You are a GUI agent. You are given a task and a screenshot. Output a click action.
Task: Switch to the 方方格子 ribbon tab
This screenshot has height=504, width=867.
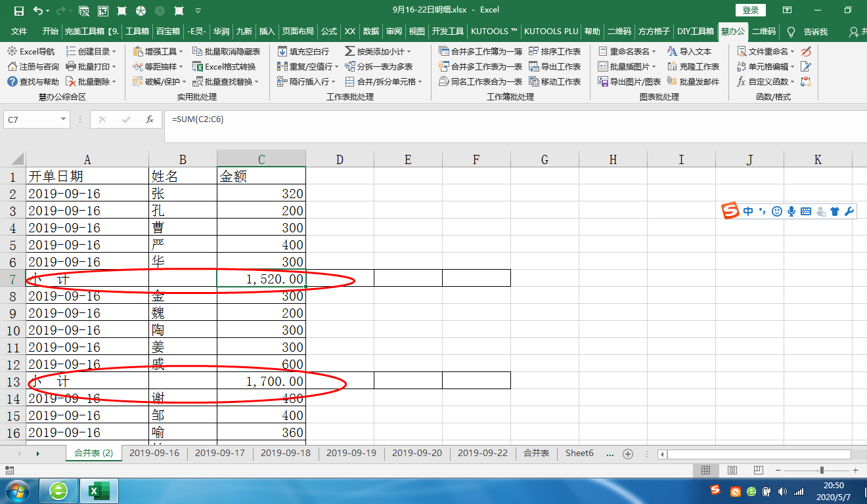coord(654,31)
